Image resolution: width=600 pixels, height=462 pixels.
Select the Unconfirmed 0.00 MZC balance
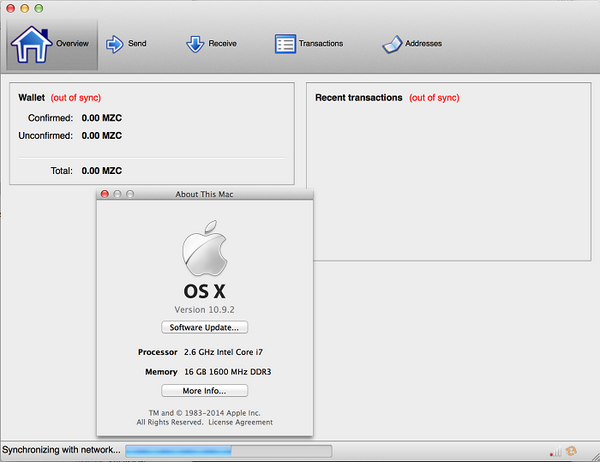pyautogui.click(x=102, y=135)
